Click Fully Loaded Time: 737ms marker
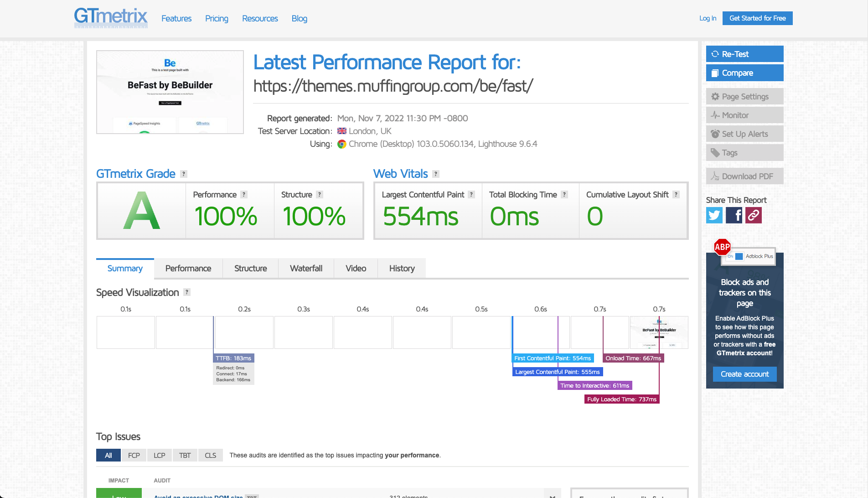Viewport: 868px width, 498px height. (x=622, y=399)
